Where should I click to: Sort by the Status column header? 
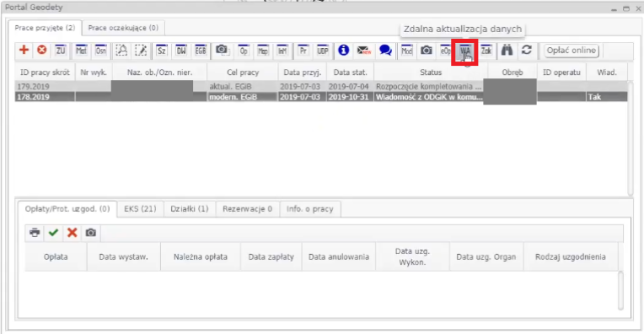click(431, 73)
